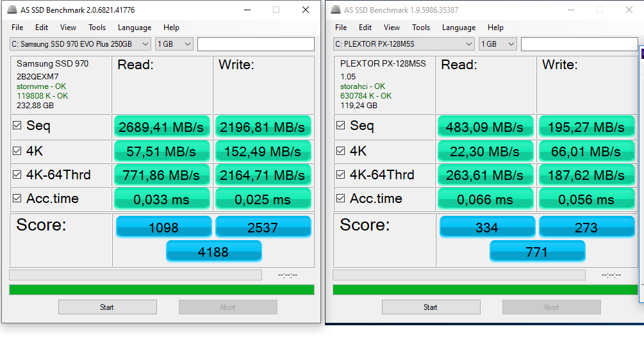Click the 4K-64Thrd read result 771,86 MB/s

[x=162, y=175]
